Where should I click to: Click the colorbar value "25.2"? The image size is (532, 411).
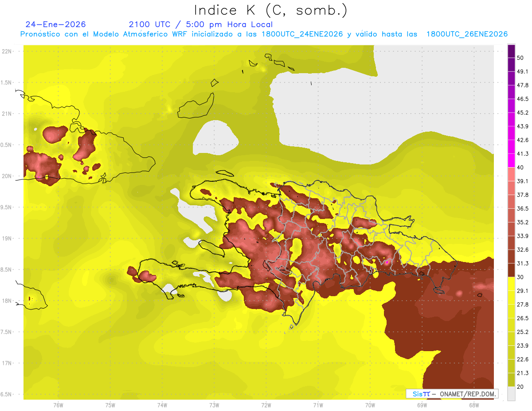coord(523,332)
